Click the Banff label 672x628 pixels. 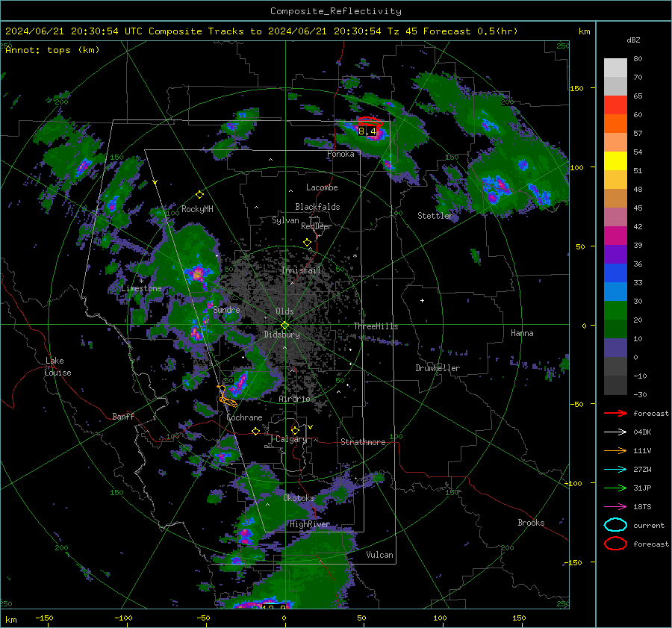(x=123, y=416)
